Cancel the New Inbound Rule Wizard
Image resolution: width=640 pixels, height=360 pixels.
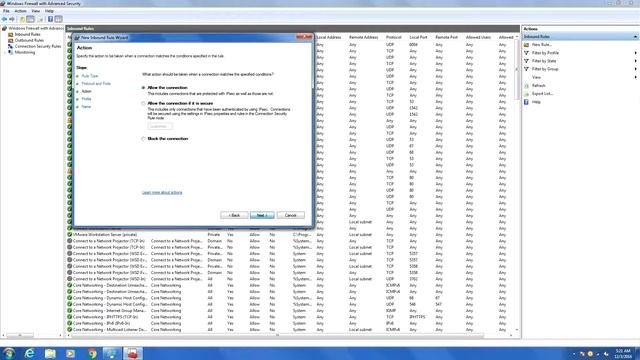point(291,215)
